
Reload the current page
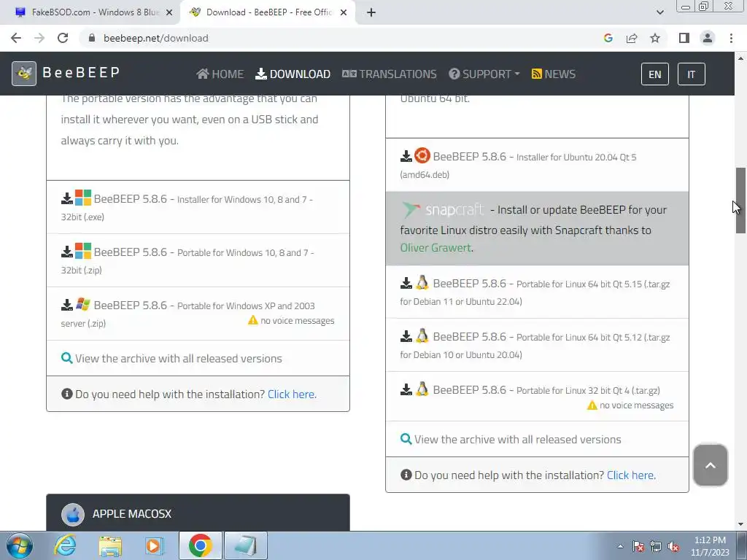[63, 38]
